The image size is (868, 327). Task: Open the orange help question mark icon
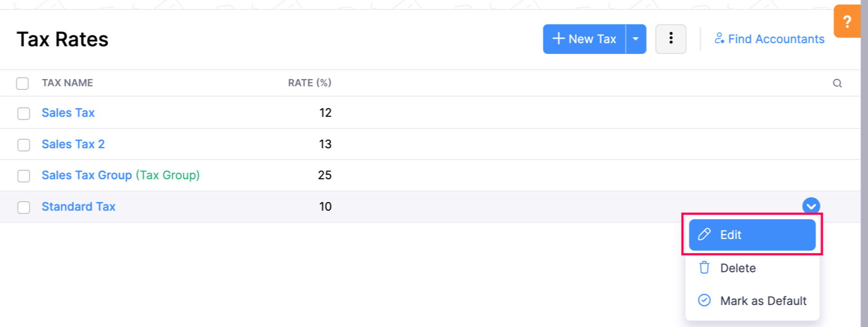tap(847, 21)
